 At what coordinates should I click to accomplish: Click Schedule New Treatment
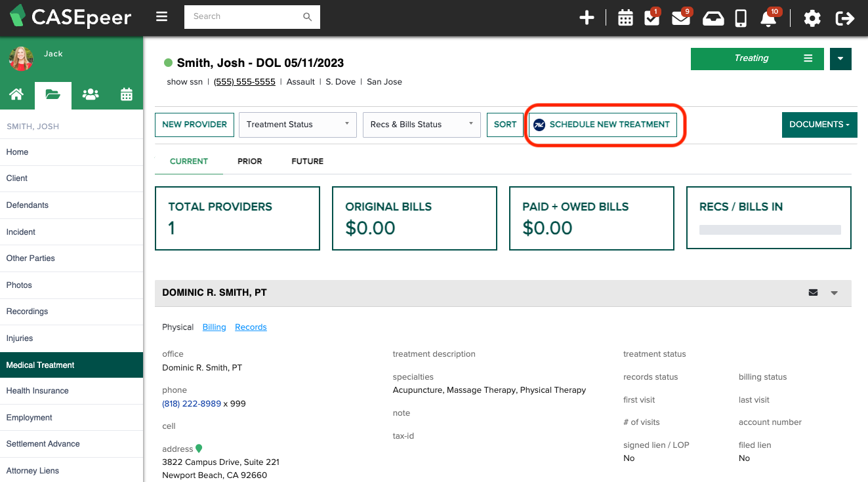[604, 124]
